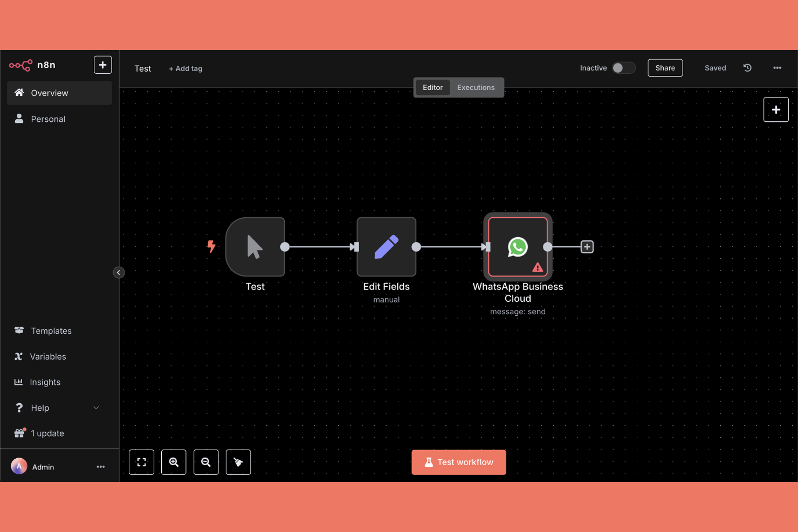The width and height of the screenshot is (798, 532).
Task: Toggle the Inactive workflow switch
Action: pyautogui.click(x=624, y=68)
